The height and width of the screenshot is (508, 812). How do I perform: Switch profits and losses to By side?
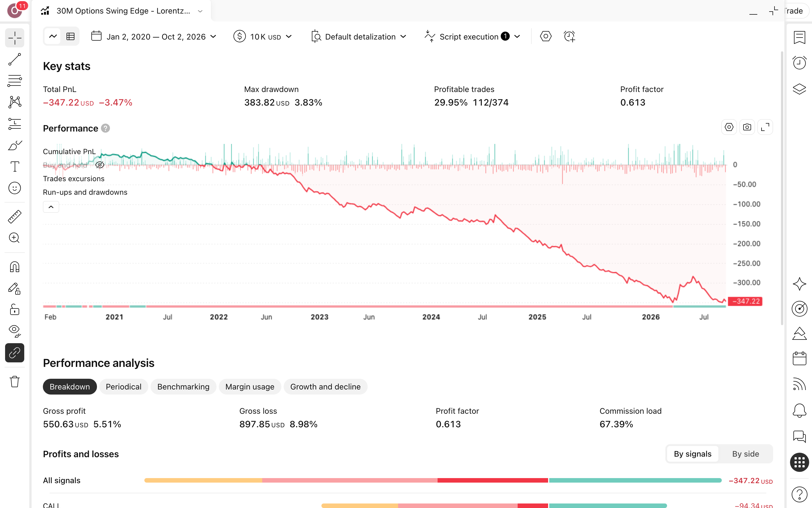(x=745, y=454)
